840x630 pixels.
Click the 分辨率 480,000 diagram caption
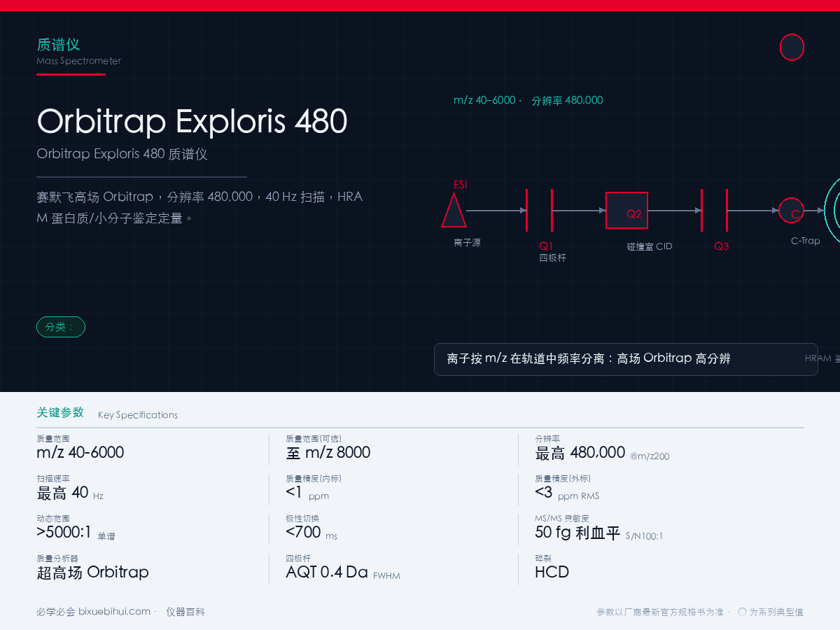point(567,100)
